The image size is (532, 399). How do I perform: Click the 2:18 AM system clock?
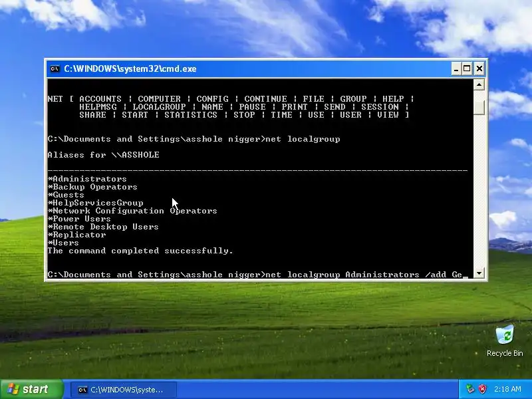click(x=507, y=389)
